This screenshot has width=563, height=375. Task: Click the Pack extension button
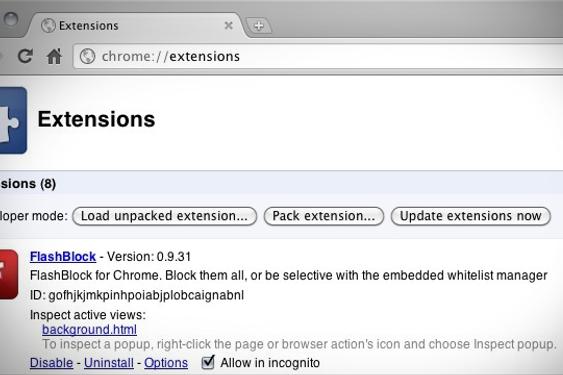point(324,216)
